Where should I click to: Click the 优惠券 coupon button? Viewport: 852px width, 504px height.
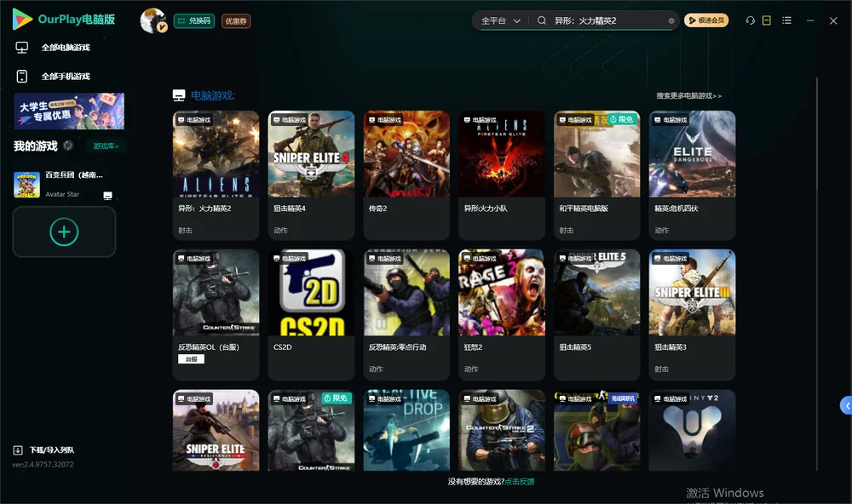[236, 21]
